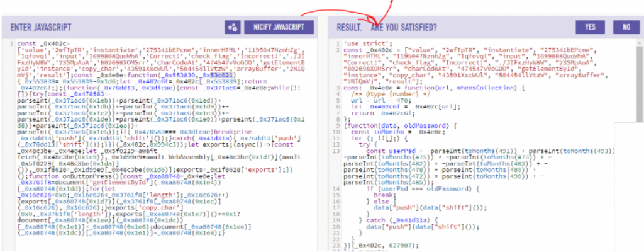Screen dimensions: 644x252
Task: Click the ENTER JAVASCRIPT heading
Action: pyautogui.click(x=41, y=28)
